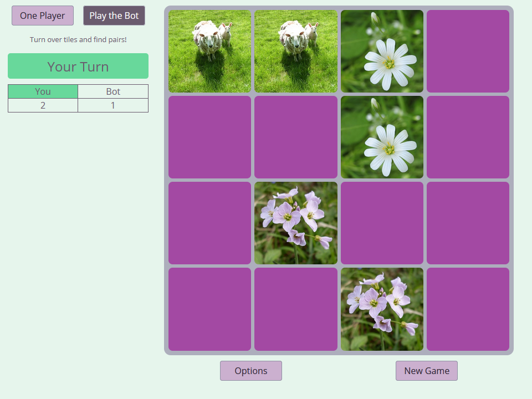Select the white flower tile in top row

382,52
